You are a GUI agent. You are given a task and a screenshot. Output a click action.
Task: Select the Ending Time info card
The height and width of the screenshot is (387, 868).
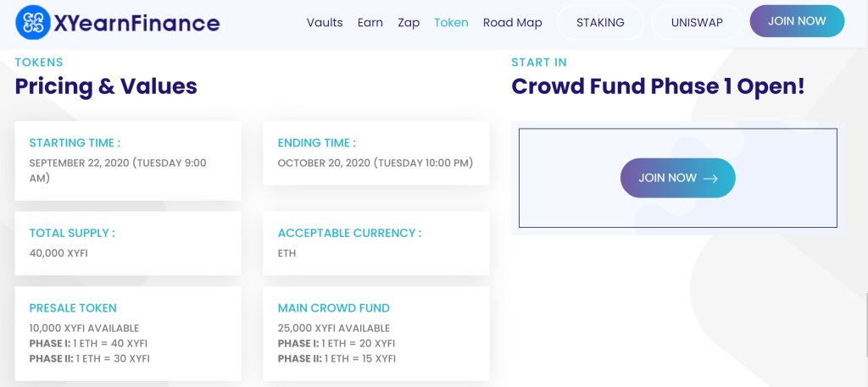376,153
